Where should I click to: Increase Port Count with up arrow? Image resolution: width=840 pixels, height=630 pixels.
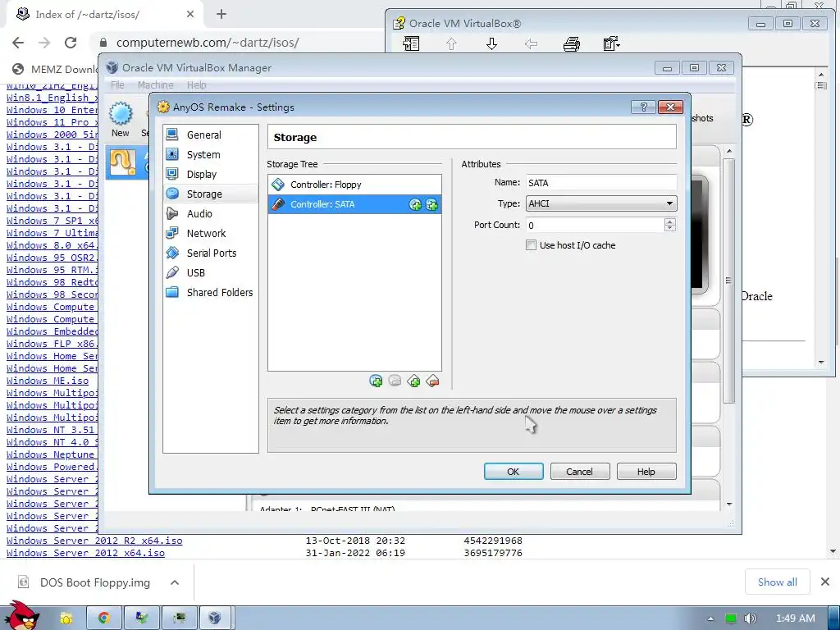point(669,221)
